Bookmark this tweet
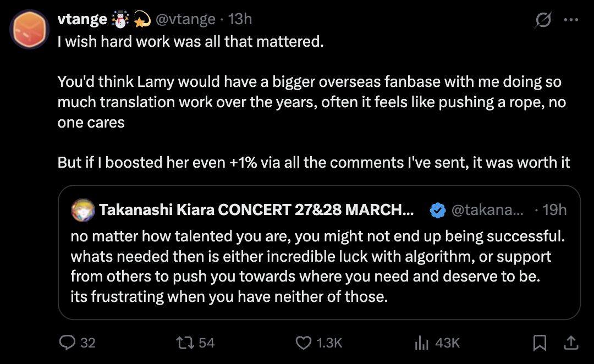 pos(540,343)
